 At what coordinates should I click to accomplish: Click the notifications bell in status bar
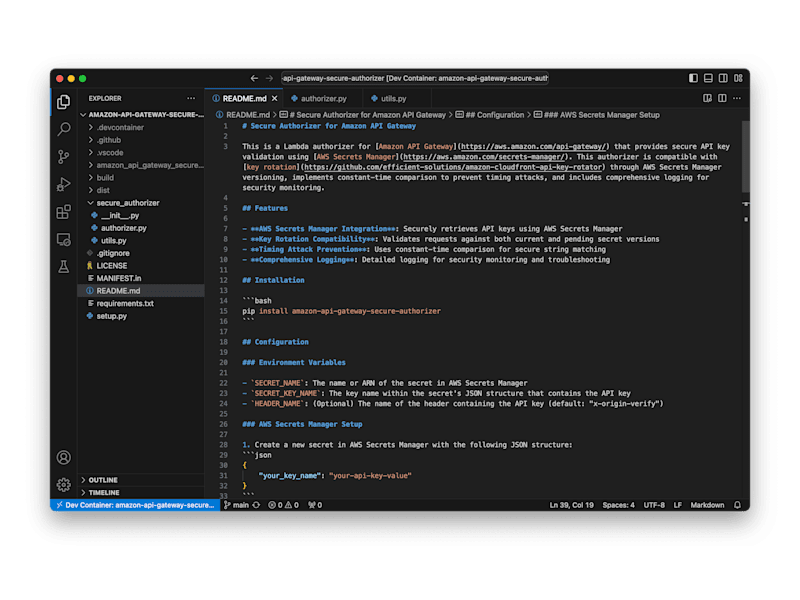737,505
